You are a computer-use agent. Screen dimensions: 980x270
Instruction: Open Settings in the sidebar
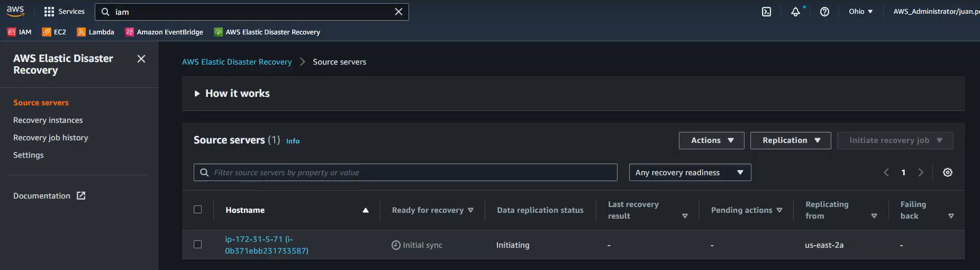pos(29,155)
